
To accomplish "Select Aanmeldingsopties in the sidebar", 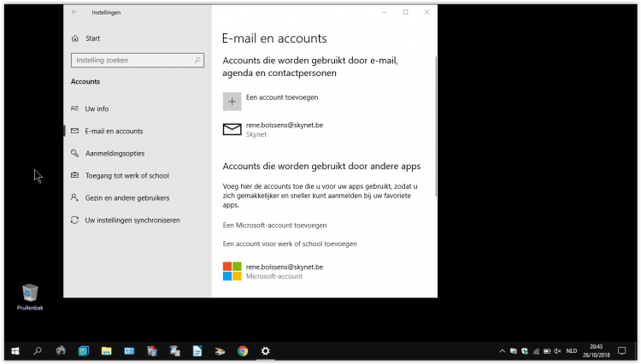I will pos(115,154).
